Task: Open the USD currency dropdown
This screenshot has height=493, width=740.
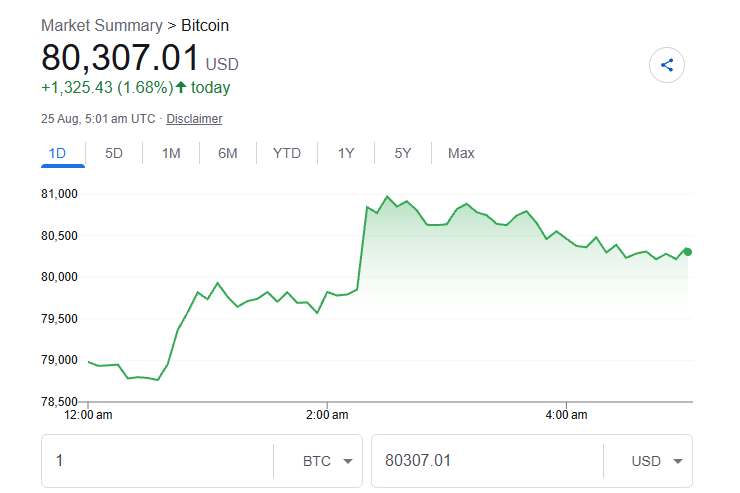Action: [657, 461]
